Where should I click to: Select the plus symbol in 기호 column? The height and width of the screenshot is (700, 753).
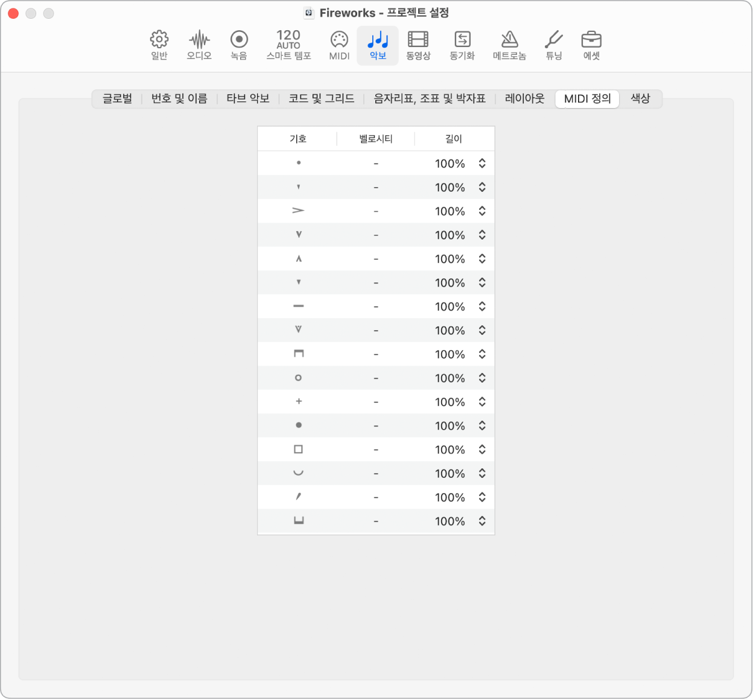(298, 401)
